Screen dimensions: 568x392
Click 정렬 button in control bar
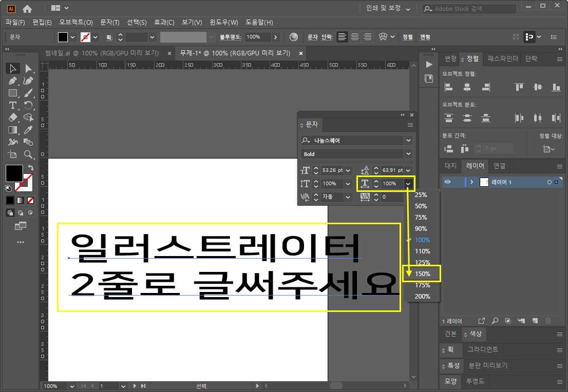click(408, 37)
